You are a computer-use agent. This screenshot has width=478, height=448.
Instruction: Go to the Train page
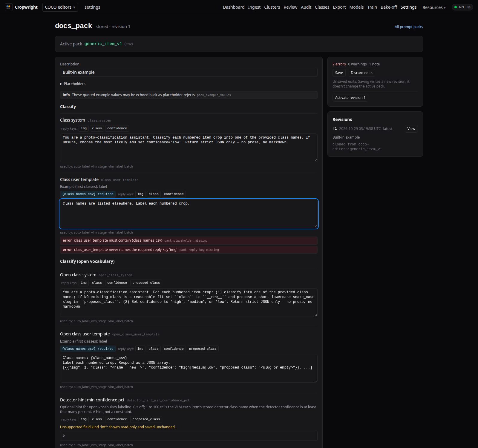pyautogui.click(x=372, y=7)
